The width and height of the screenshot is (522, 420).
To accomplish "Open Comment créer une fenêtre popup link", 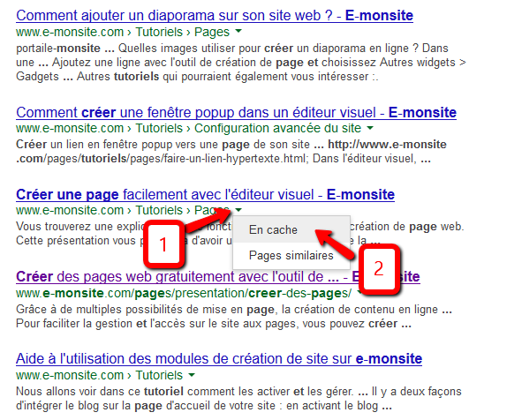I will (x=236, y=112).
